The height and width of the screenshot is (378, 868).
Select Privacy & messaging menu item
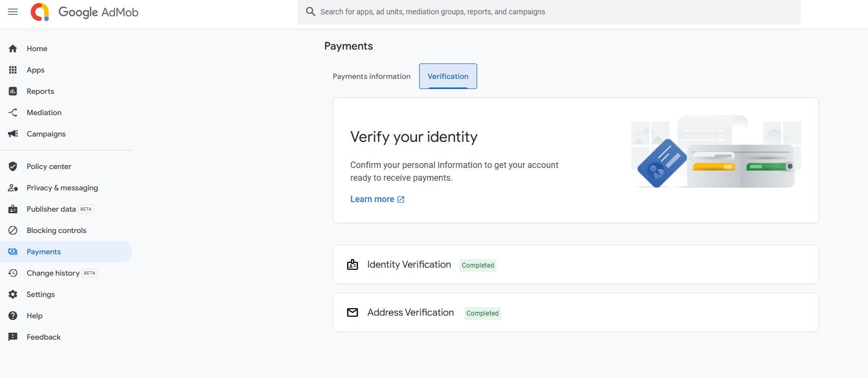tap(66, 188)
